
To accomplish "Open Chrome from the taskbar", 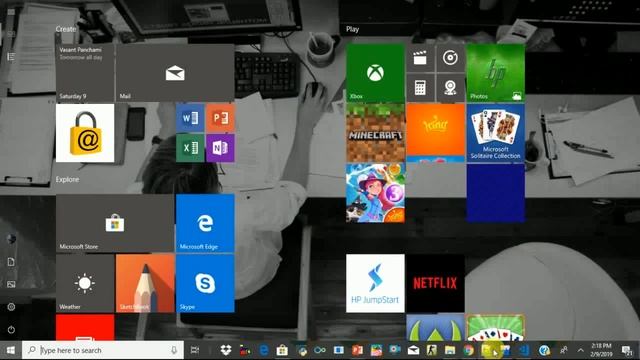I will (469, 350).
